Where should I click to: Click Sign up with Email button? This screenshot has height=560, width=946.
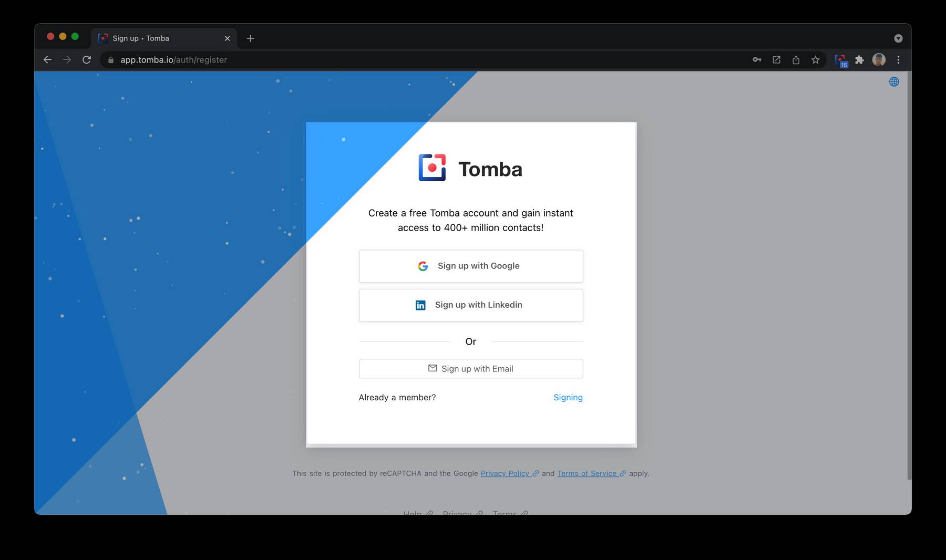click(x=471, y=369)
